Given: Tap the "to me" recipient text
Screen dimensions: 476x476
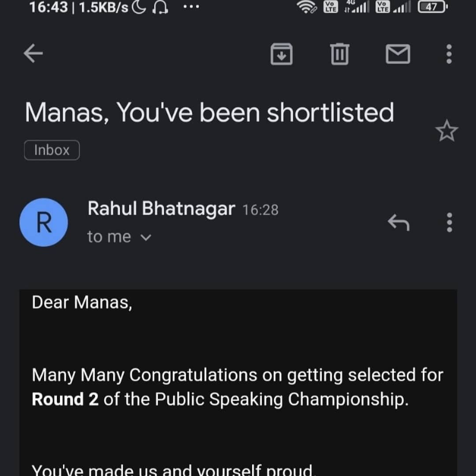Looking at the screenshot, I should pyautogui.click(x=109, y=237).
